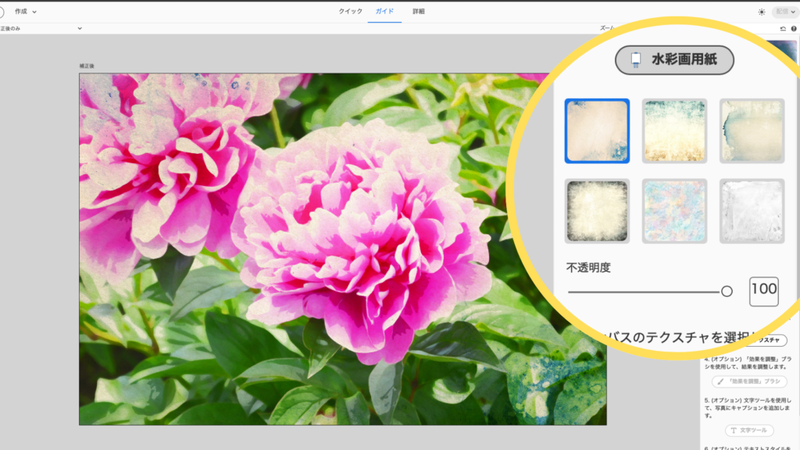
Task: Select the dark-edged vignette paper texture
Action: tap(597, 211)
